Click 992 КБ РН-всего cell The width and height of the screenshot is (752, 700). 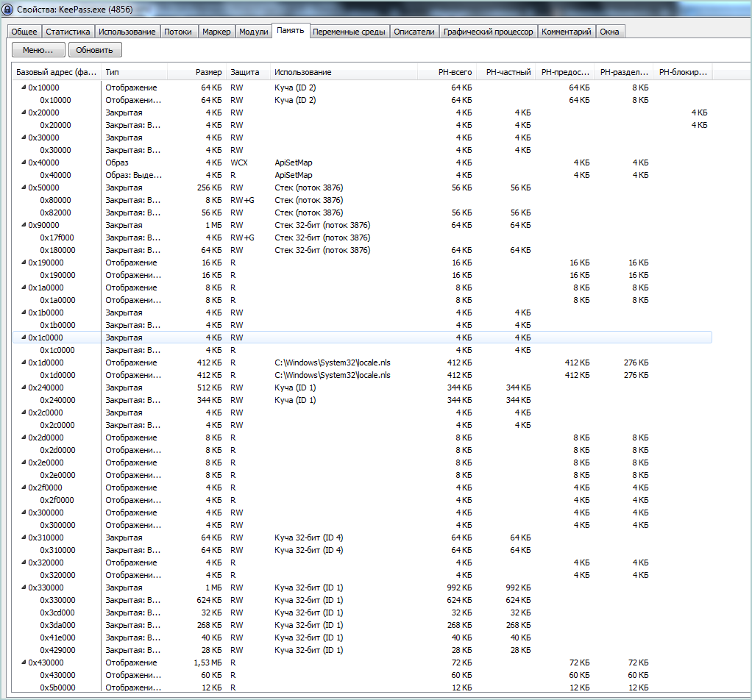point(459,587)
